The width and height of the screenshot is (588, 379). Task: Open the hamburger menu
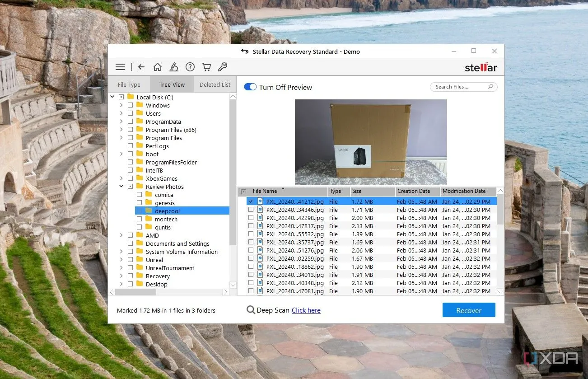coord(120,67)
